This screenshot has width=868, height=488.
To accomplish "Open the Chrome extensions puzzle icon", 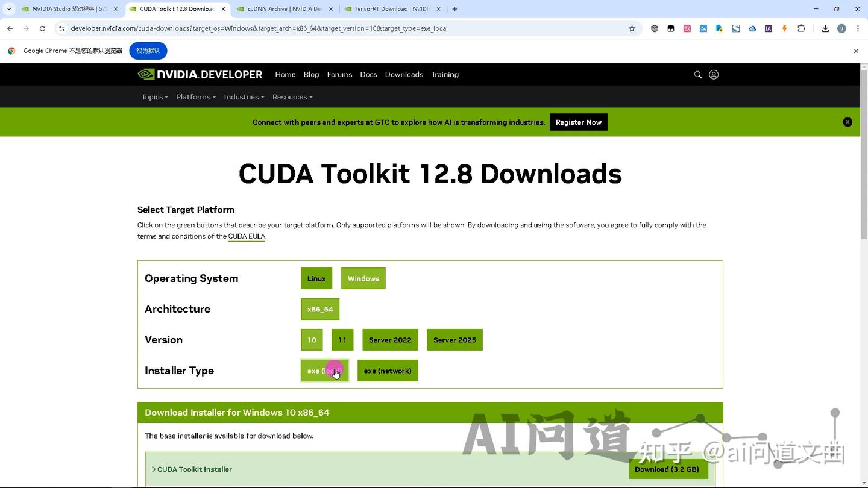I will tap(802, 28).
